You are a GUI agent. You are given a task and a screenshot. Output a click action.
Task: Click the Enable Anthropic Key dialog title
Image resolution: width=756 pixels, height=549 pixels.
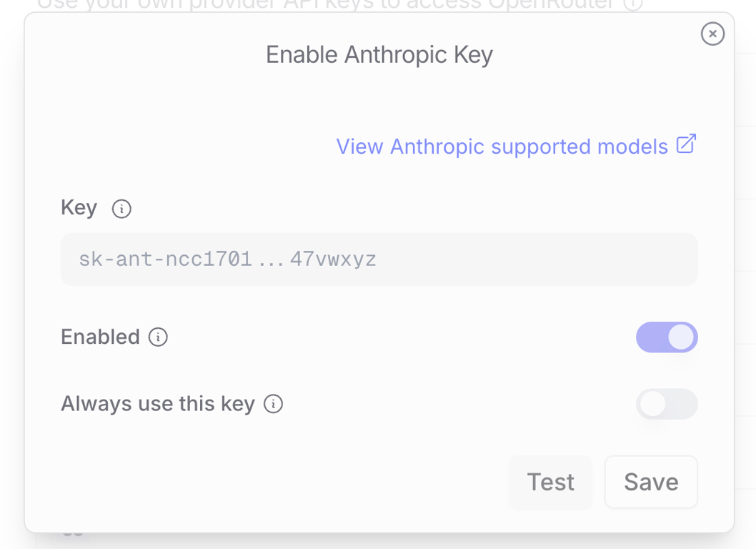point(379,55)
